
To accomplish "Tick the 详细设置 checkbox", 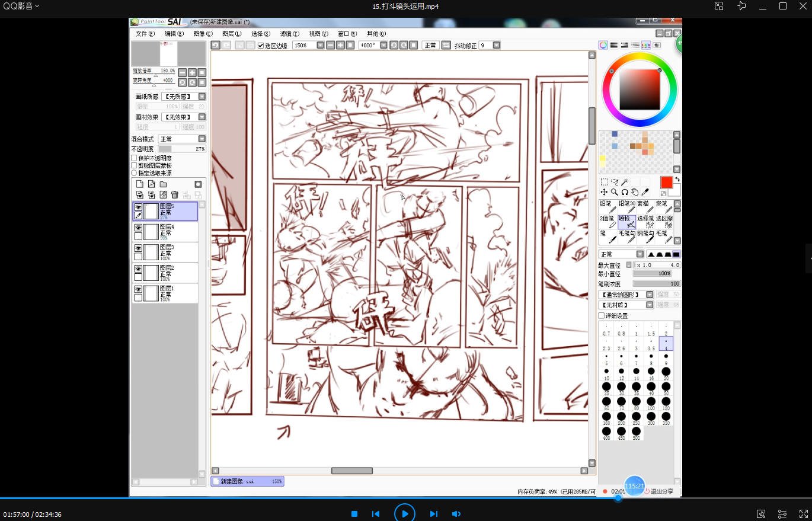I will pyautogui.click(x=602, y=316).
